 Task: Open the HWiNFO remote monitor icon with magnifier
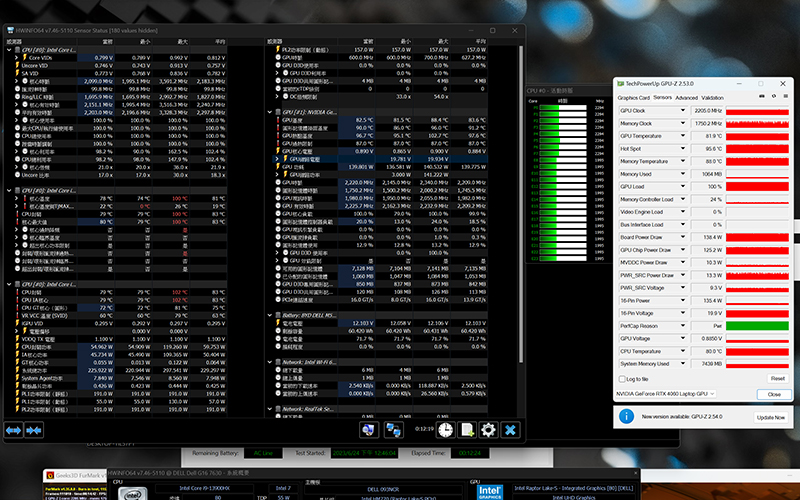369,430
